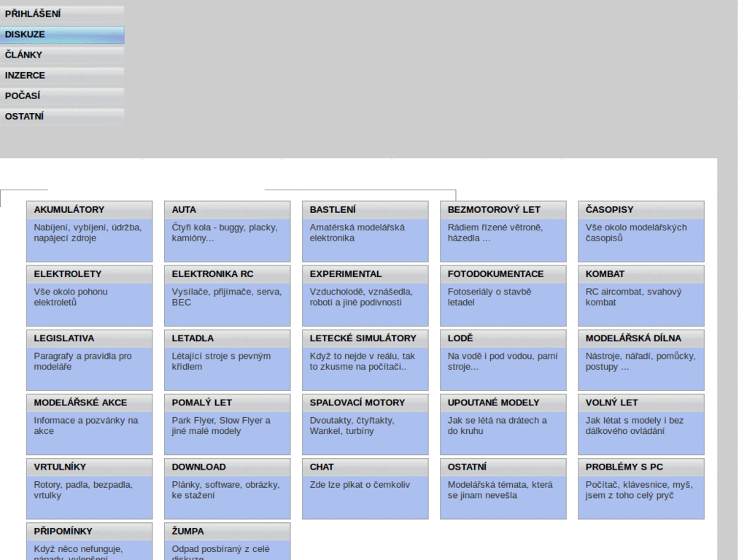Image resolution: width=747 pixels, height=560 pixels.
Task: Click 'Informace a pozvánky na akce' text
Action: pyautogui.click(x=86, y=425)
